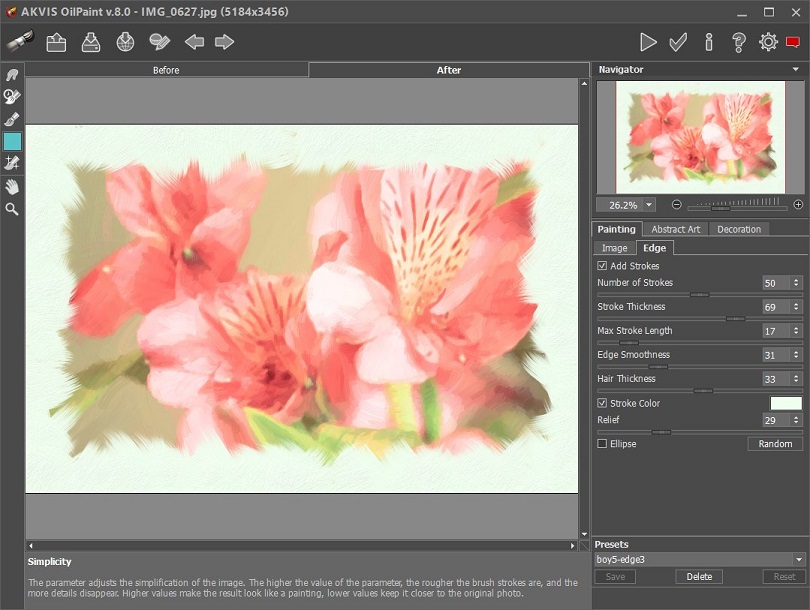The width and height of the screenshot is (810, 610).
Task: Save the processed image
Action: [88, 42]
